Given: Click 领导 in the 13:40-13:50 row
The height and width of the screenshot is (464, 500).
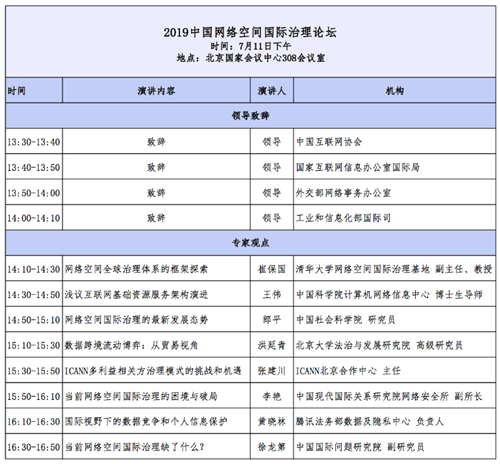Looking at the screenshot, I should click(x=272, y=167).
